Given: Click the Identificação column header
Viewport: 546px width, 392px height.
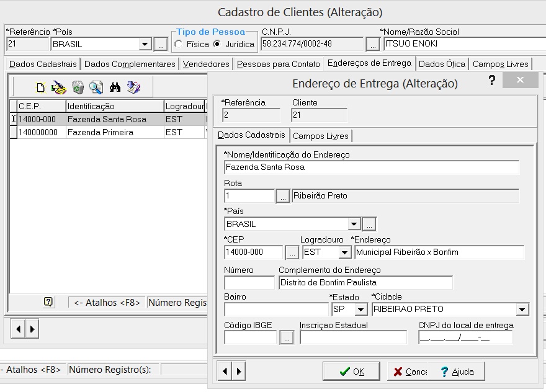Looking at the screenshot, I should point(115,106).
